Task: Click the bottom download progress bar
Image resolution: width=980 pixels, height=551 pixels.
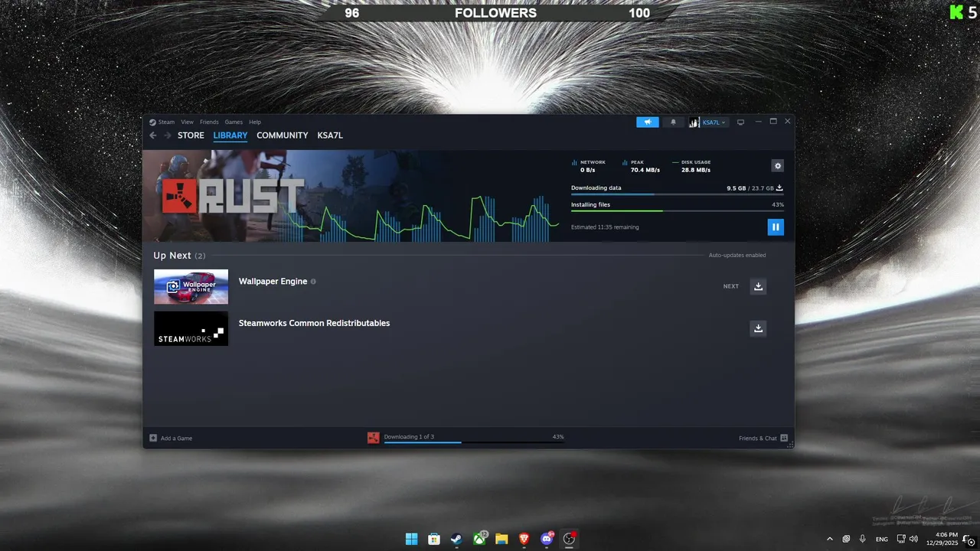Action: [x=474, y=442]
